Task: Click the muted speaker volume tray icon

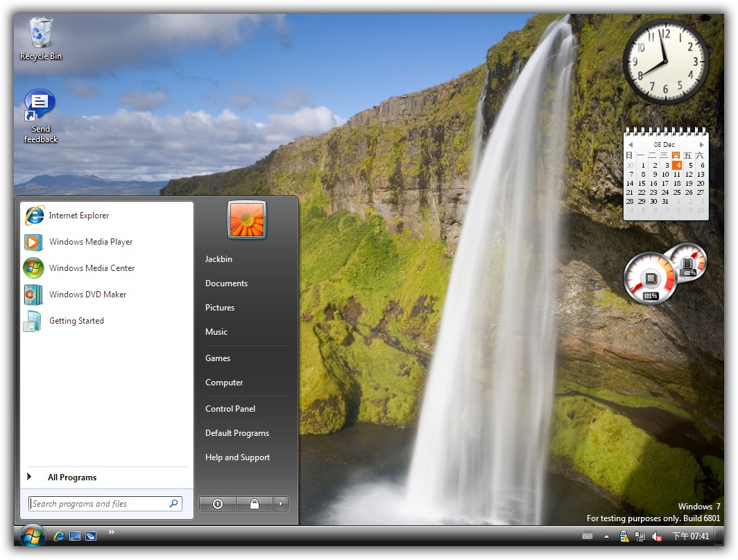Action: [657, 536]
